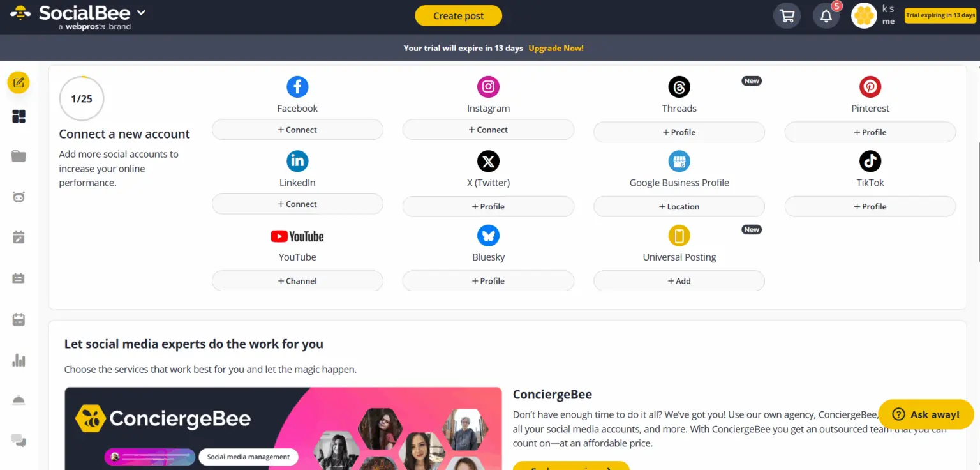Image resolution: width=980 pixels, height=470 pixels.
Task: Open the shopping cart icon
Action: pyautogui.click(x=787, y=16)
